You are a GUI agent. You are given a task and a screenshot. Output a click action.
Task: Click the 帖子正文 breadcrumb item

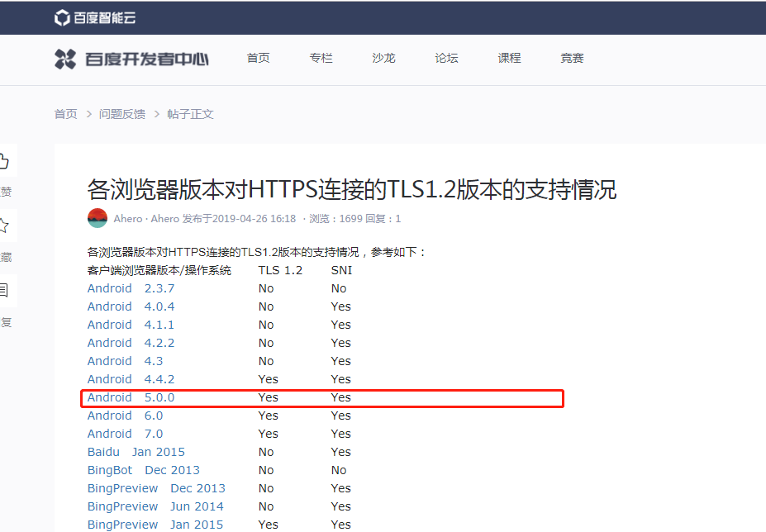click(190, 114)
